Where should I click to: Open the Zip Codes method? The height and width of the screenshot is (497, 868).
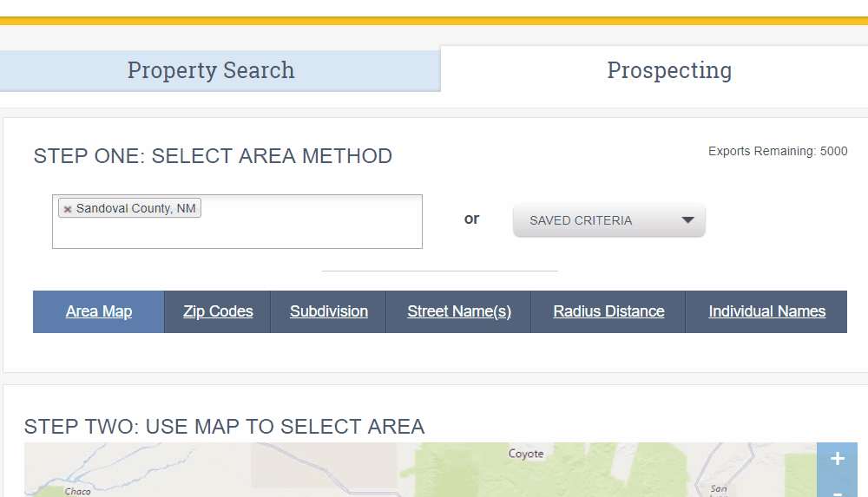pyautogui.click(x=218, y=311)
